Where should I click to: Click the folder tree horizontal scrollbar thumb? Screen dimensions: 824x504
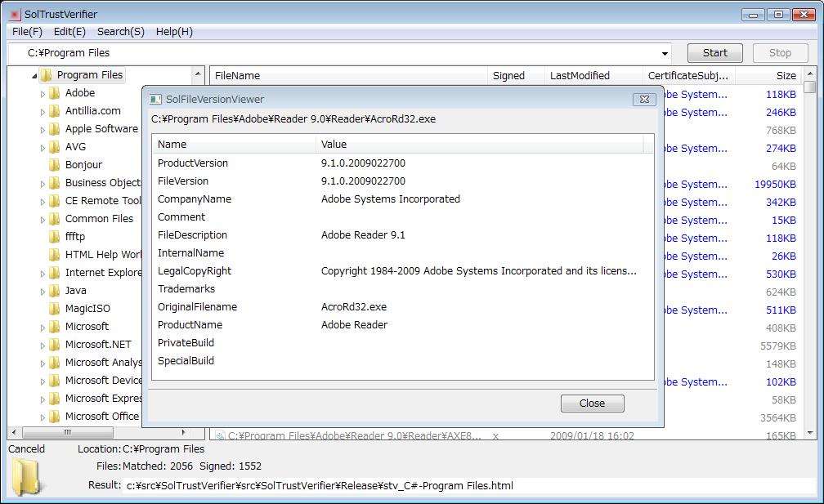click(x=68, y=433)
